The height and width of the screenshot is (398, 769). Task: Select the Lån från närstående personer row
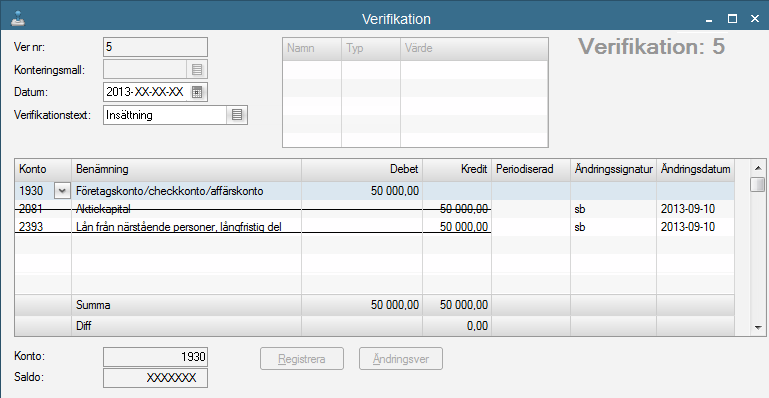[375, 227]
